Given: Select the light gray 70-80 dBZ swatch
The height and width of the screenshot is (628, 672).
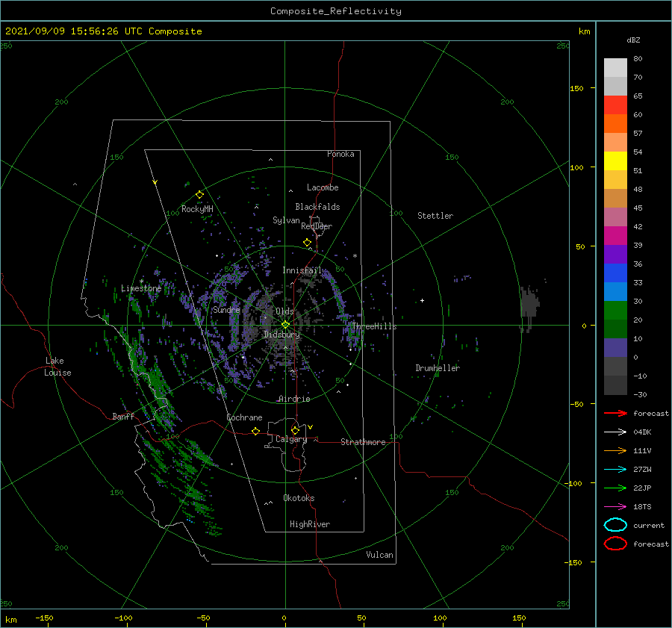Looking at the screenshot, I should pos(615,68).
